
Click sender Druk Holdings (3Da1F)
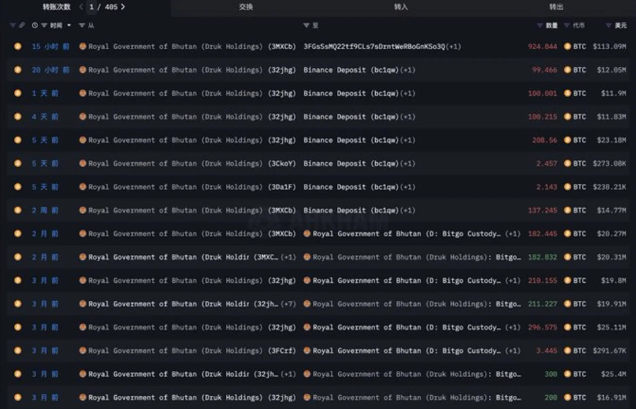coord(192,187)
